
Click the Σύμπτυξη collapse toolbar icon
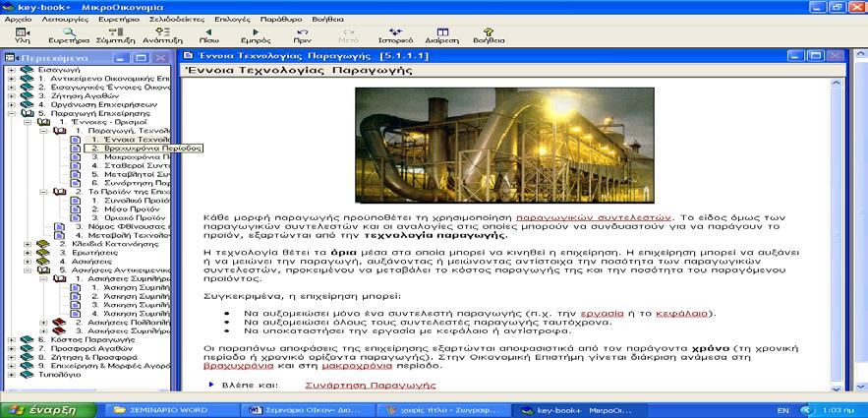[x=116, y=32]
